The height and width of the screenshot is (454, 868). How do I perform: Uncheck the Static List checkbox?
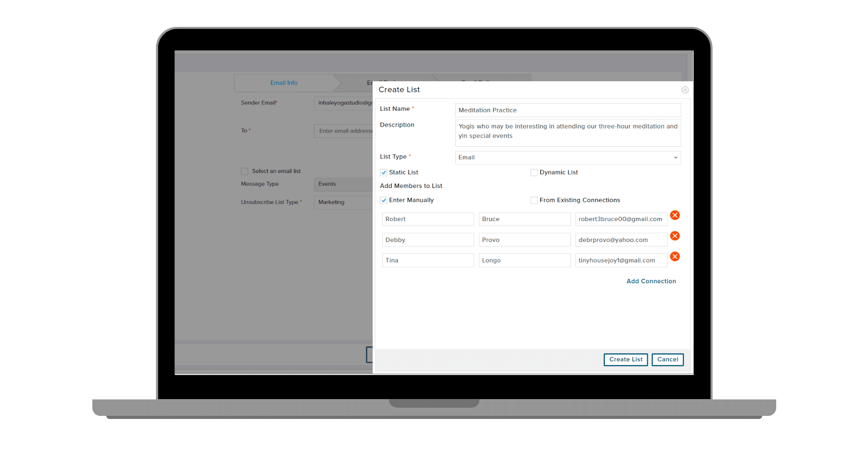click(384, 173)
